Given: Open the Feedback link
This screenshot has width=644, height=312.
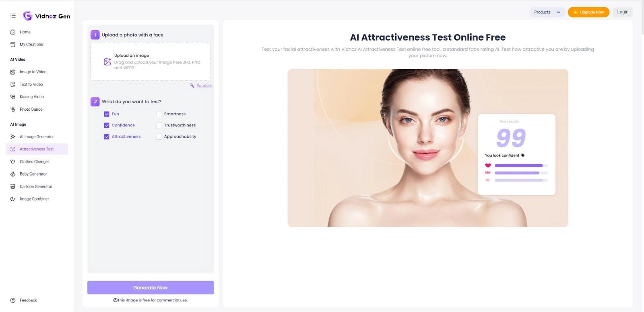Looking at the screenshot, I should [x=28, y=300].
